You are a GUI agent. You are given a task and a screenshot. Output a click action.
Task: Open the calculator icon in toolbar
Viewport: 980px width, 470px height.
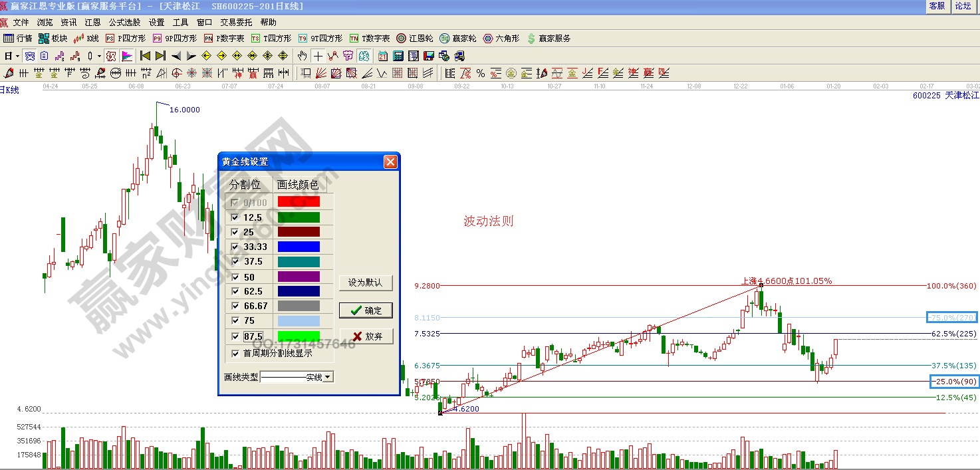tap(398, 56)
